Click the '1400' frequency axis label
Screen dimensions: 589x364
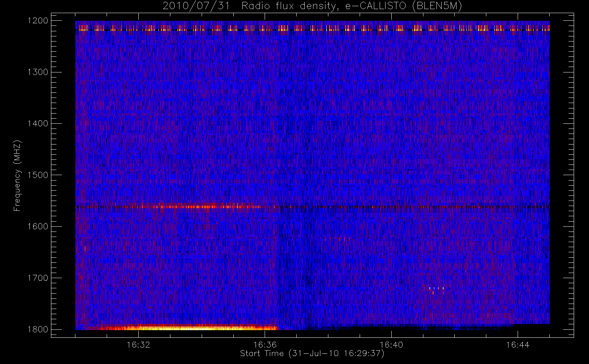[38, 123]
